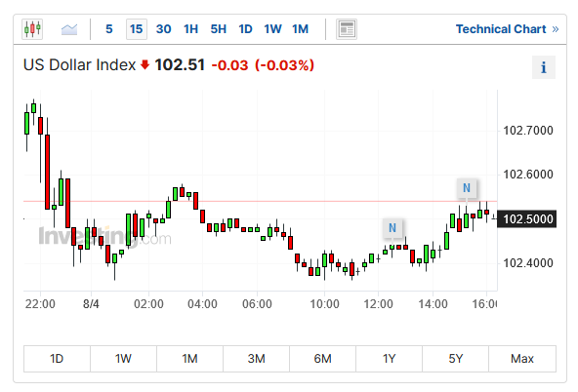
Task: Set bottom range to 1W
Action: 123,359
